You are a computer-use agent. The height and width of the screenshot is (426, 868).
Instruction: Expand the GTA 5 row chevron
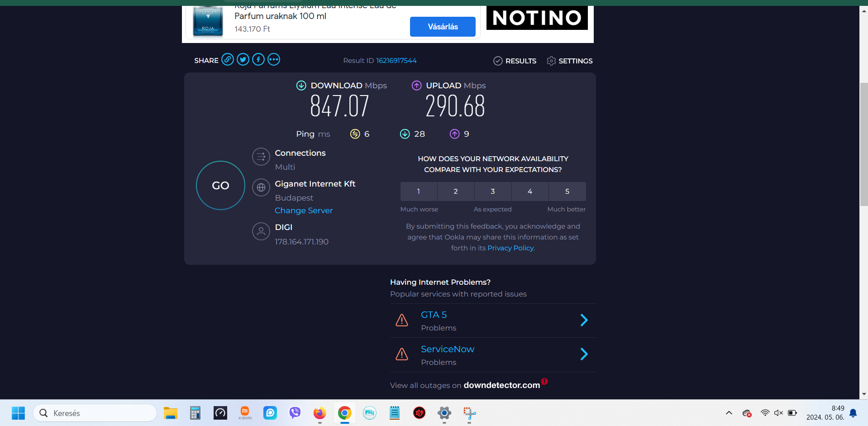(x=584, y=321)
